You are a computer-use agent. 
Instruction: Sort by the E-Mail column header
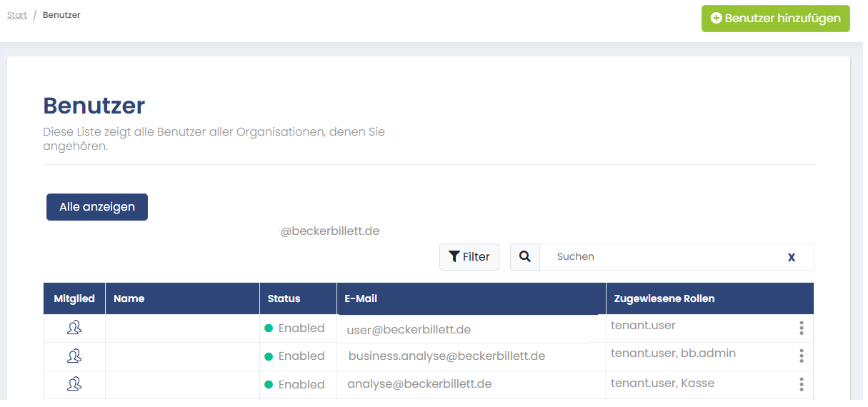click(360, 298)
